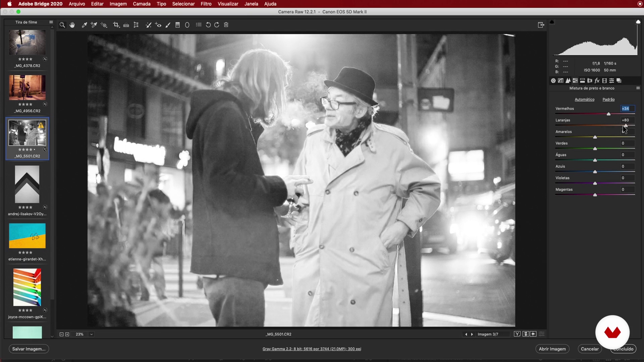644x362 pixels.
Task: Select the Graduated Filter tool
Action: point(178,25)
